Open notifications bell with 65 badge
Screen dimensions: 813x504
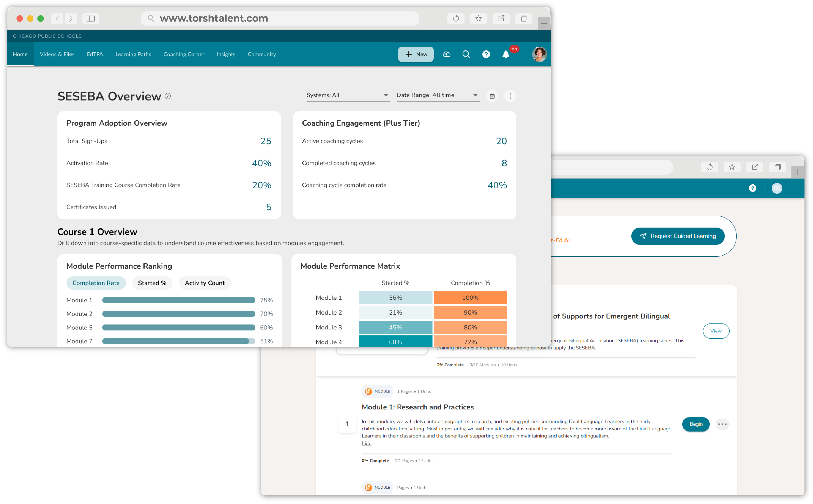(x=506, y=54)
